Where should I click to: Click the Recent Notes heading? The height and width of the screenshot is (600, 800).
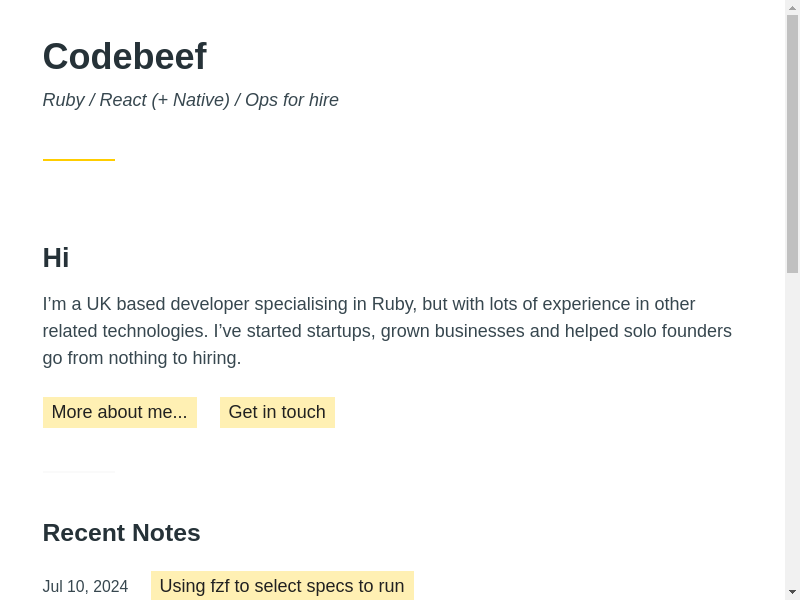point(121,533)
